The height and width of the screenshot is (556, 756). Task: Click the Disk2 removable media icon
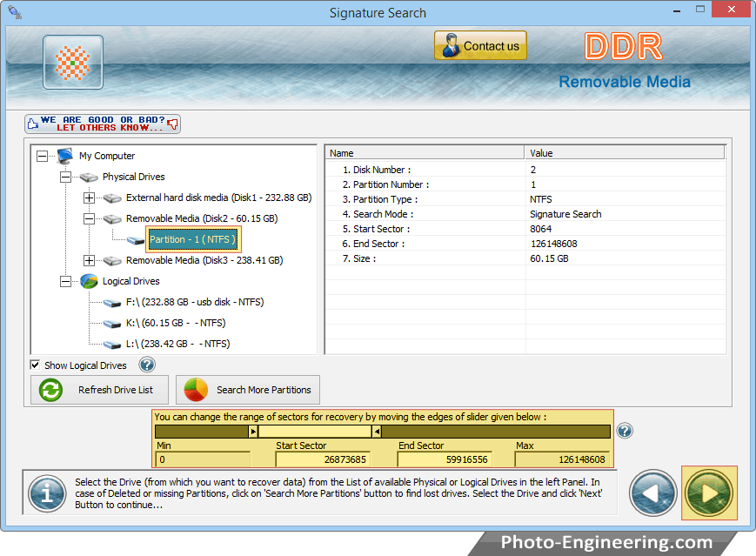click(x=112, y=219)
